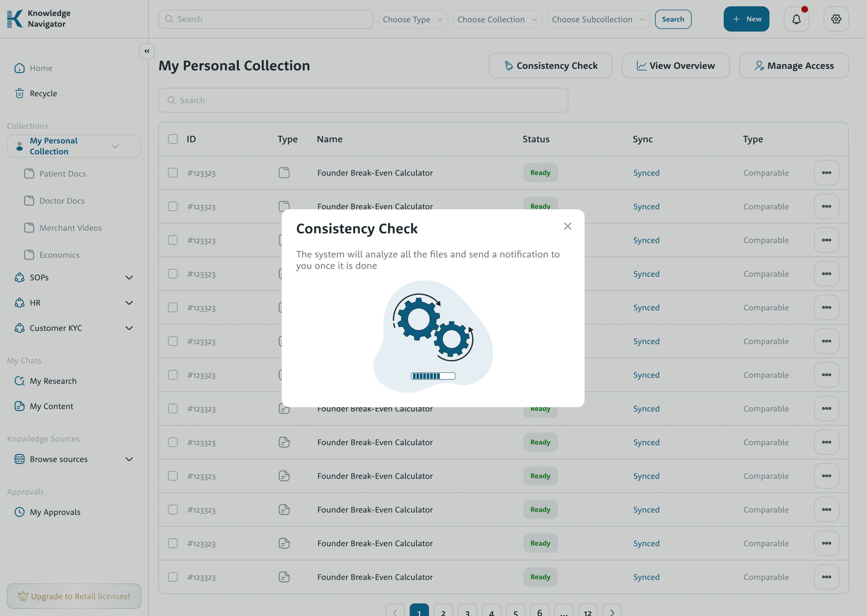
Task: Click the notification bell icon
Action: click(796, 19)
